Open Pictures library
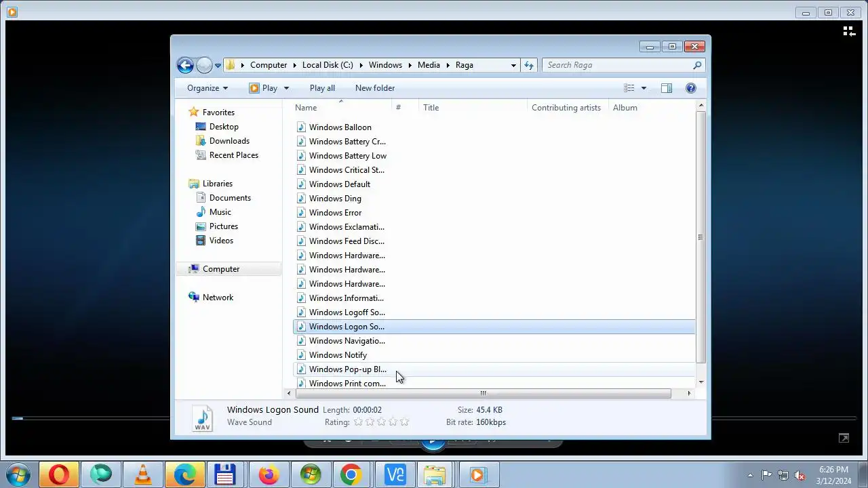Screen dimensions: 868x488 [x=223, y=226]
